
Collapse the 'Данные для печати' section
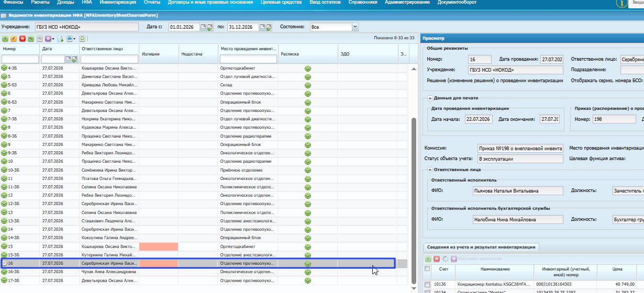pos(430,98)
